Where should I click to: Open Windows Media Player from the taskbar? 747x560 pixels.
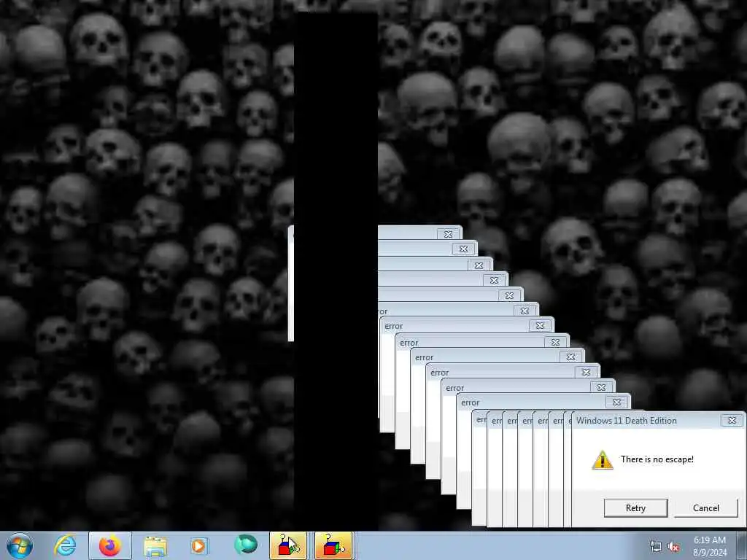tap(198, 545)
